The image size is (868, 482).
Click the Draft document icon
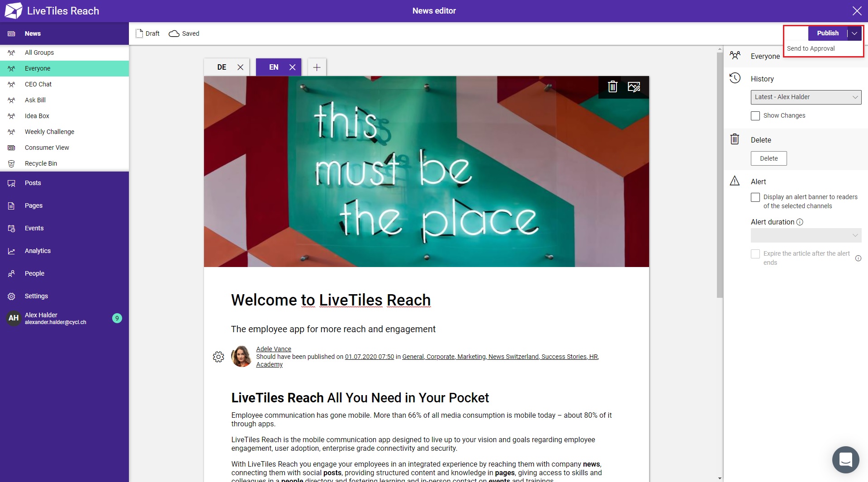coord(139,33)
